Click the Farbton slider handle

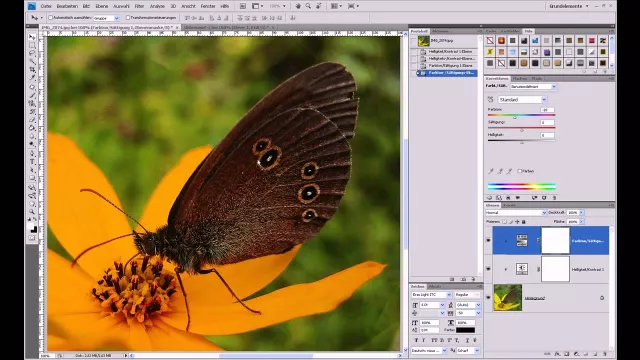point(515,117)
